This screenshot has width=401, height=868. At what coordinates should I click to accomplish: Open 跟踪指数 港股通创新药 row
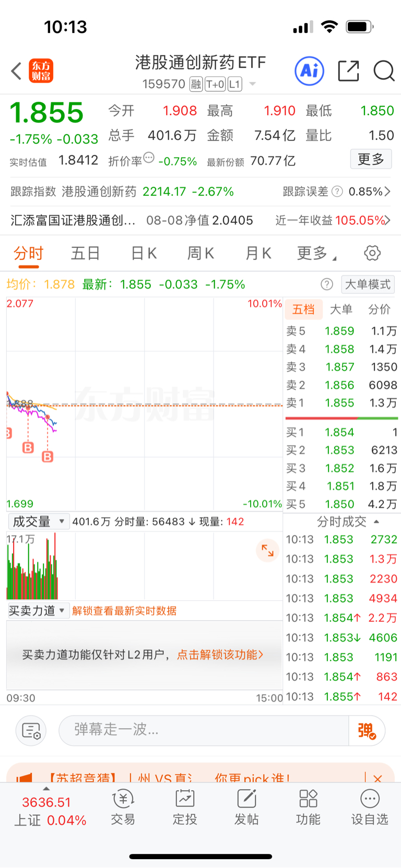[122, 192]
